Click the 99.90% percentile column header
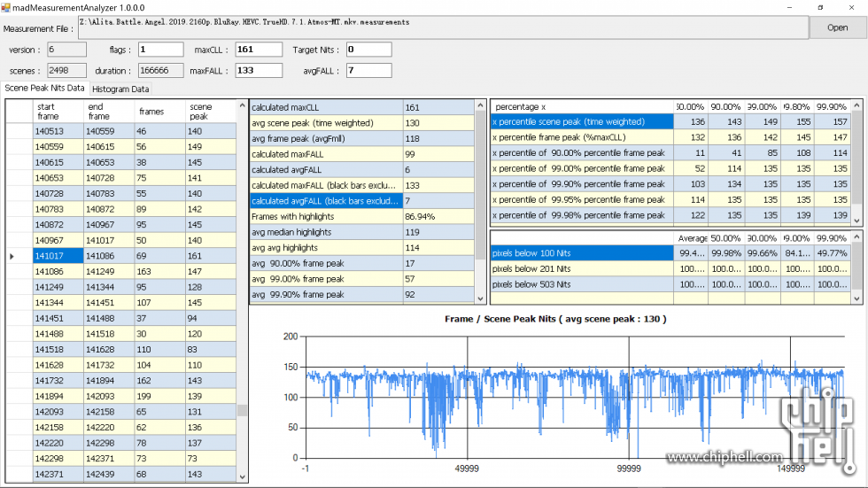 [832, 106]
